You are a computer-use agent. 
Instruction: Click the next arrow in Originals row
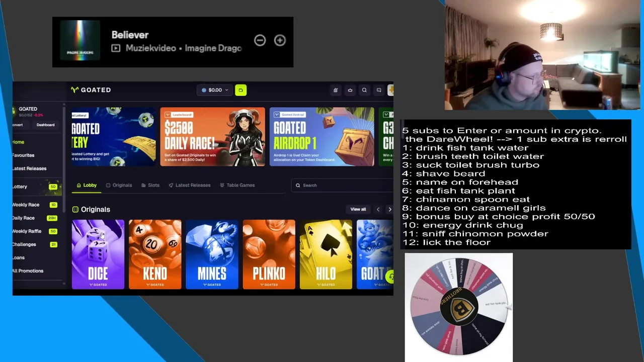pos(389,209)
